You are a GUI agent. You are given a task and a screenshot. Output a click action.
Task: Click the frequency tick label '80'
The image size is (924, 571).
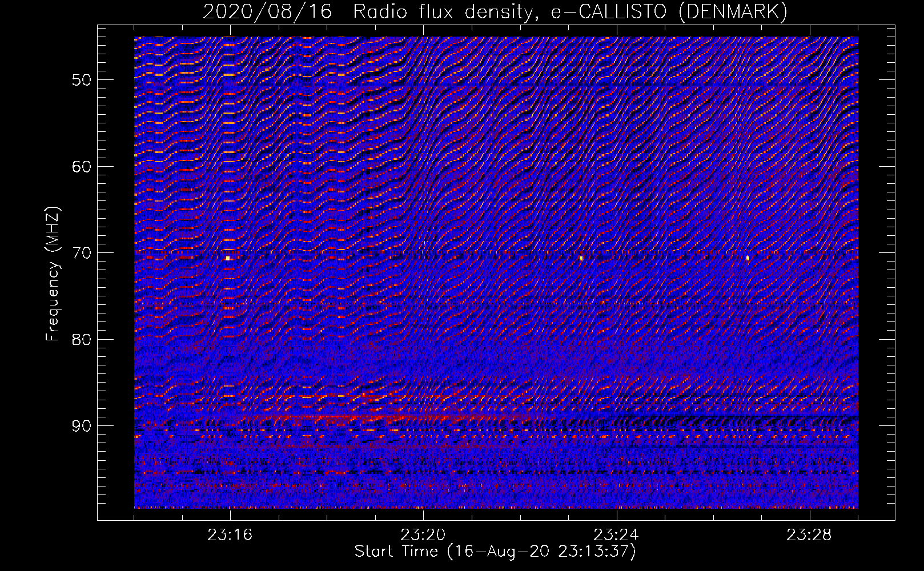coord(81,339)
